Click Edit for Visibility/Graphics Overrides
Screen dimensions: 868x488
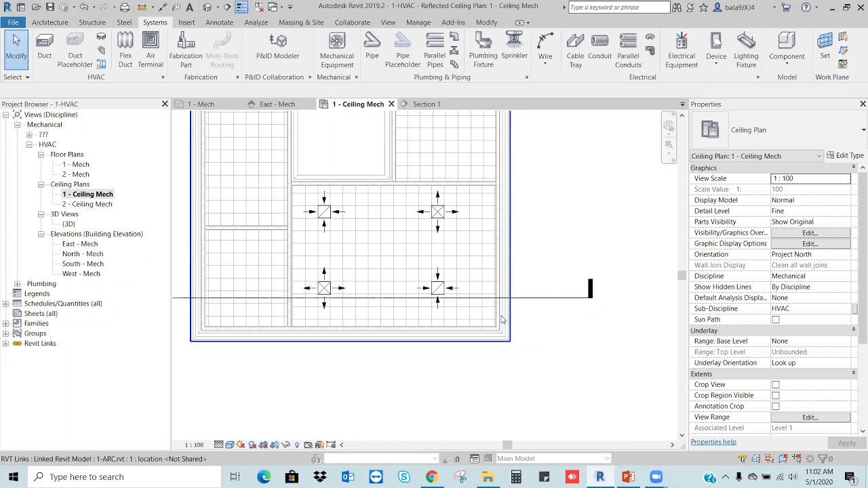tap(810, 233)
